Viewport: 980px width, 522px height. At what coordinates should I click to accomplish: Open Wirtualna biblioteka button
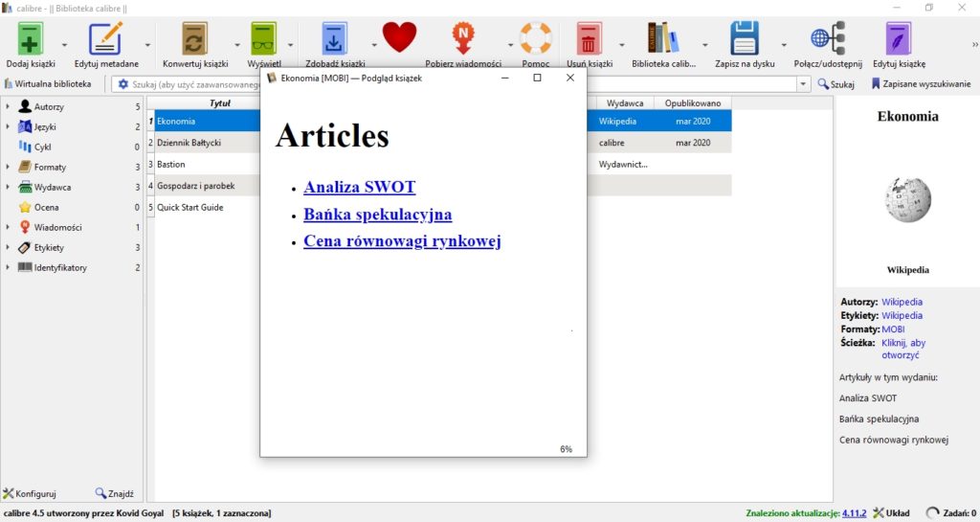[48, 83]
